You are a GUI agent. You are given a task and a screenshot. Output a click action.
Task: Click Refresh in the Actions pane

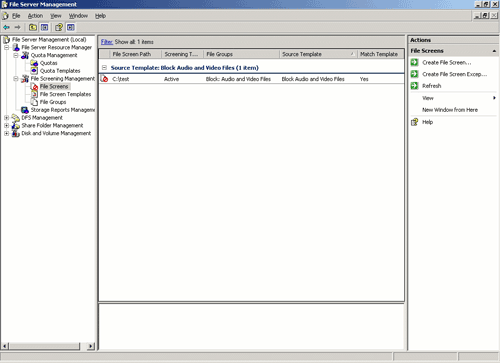(x=432, y=86)
